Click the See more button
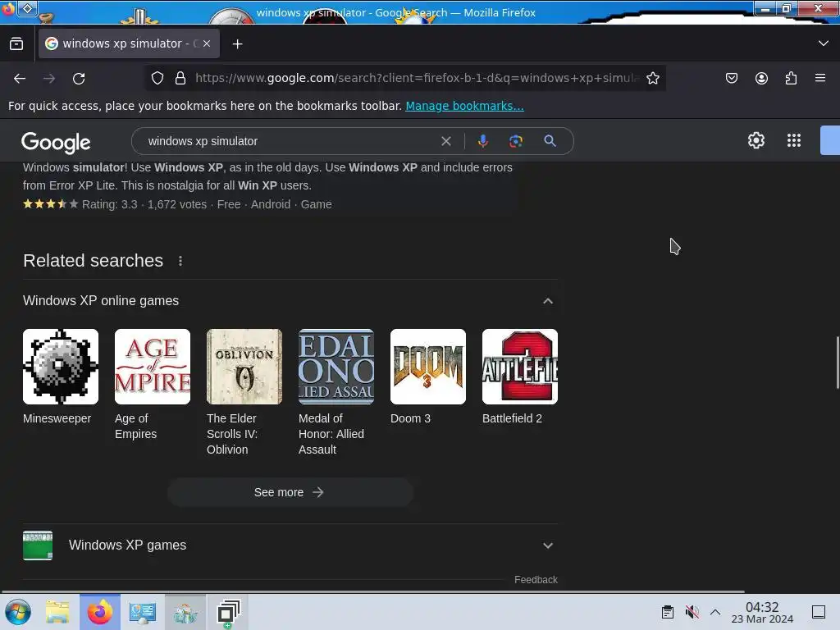 tap(290, 492)
